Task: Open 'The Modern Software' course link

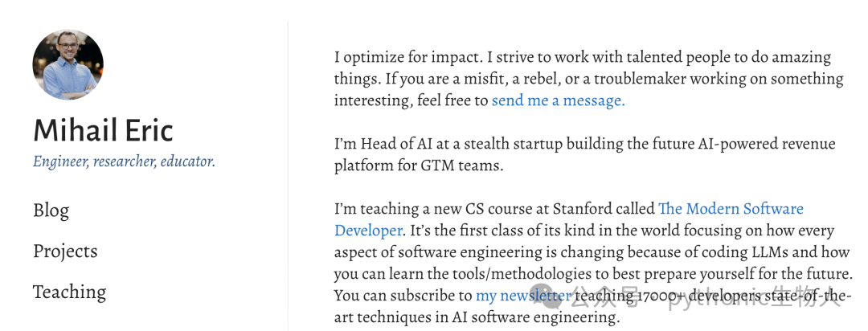Action: click(x=731, y=209)
